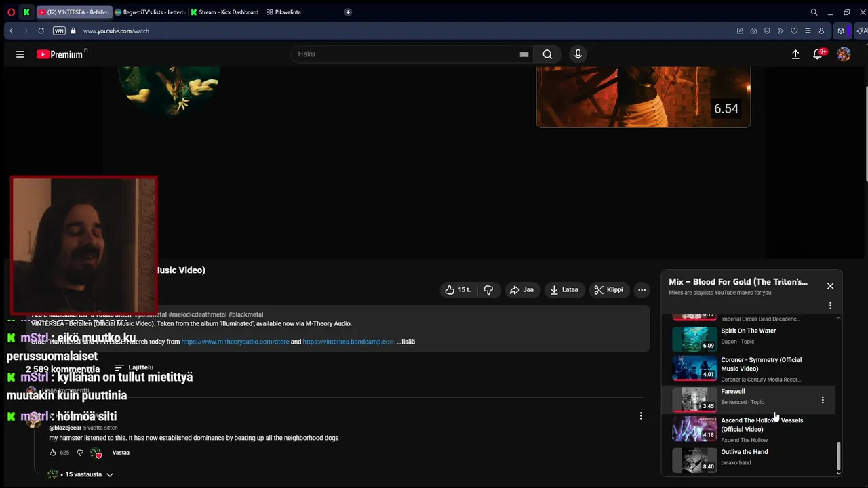
Task: Click the pinned Kick tab icon
Action: click(x=26, y=12)
